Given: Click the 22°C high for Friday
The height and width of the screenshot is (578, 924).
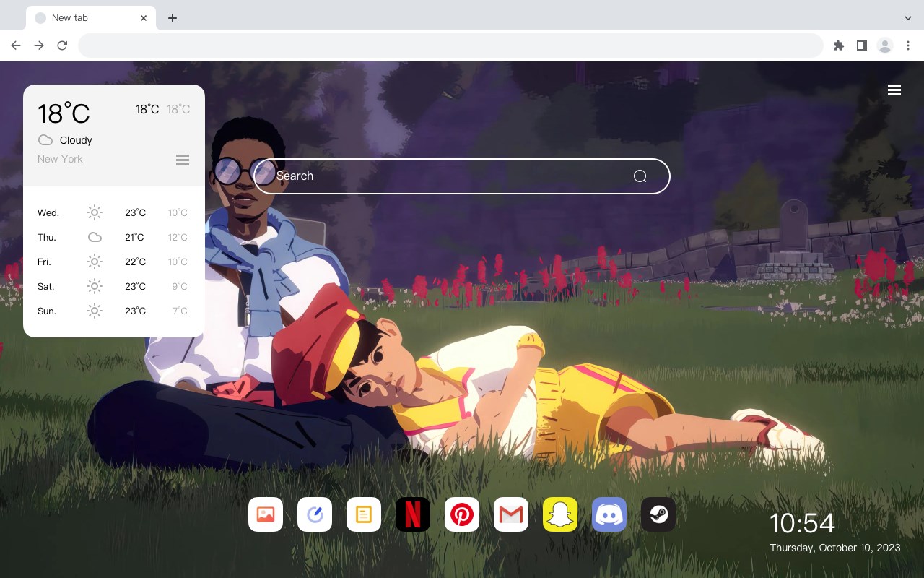Looking at the screenshot, I should [135, 262].
